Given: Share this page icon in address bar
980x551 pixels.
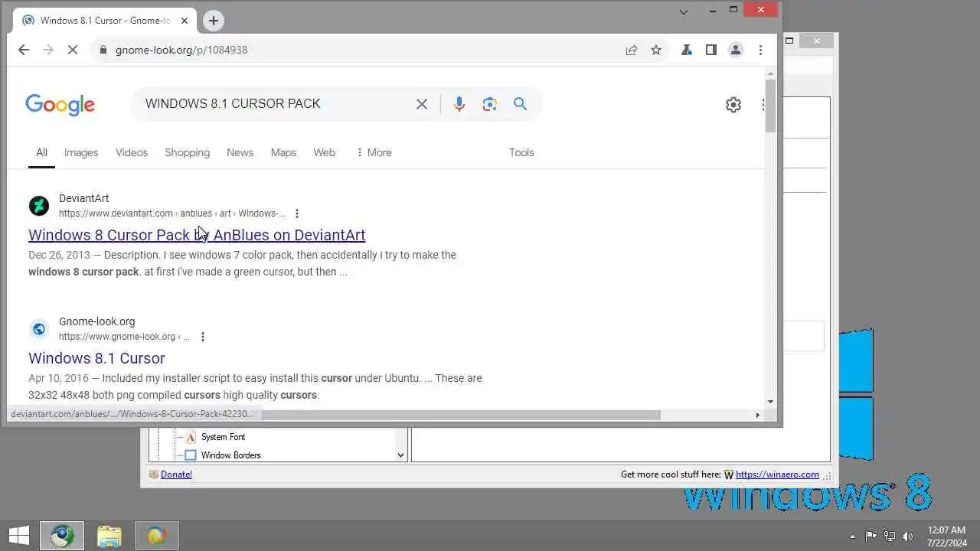Looking at the screenshot, I should tap(632, 50).
